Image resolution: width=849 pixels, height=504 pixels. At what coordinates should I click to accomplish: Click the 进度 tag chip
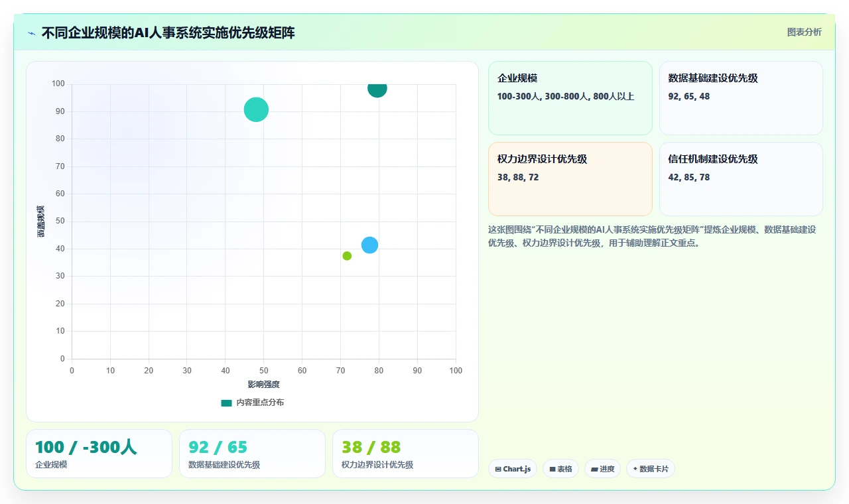click(602, 469)
